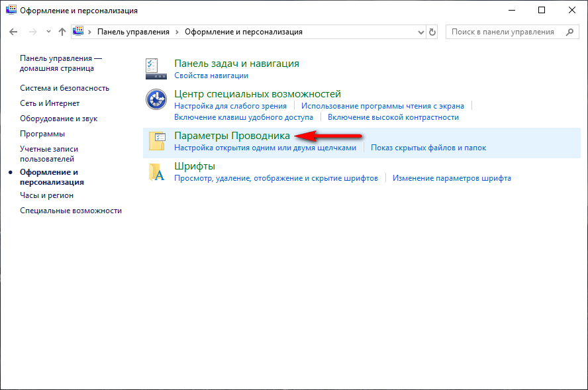This screenshot has width=588, height=390.
Task: Open Включение высокой контрастности
Action: (393, 117)
